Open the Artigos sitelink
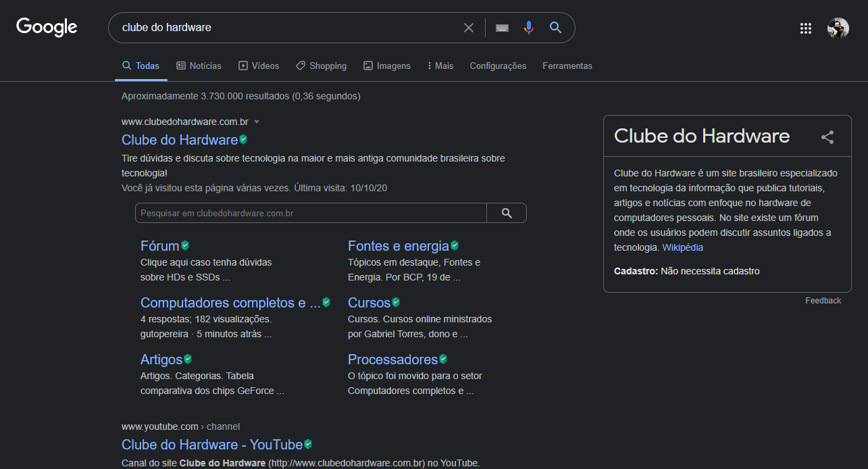868x469 pixels. click(x=161, y=360)
